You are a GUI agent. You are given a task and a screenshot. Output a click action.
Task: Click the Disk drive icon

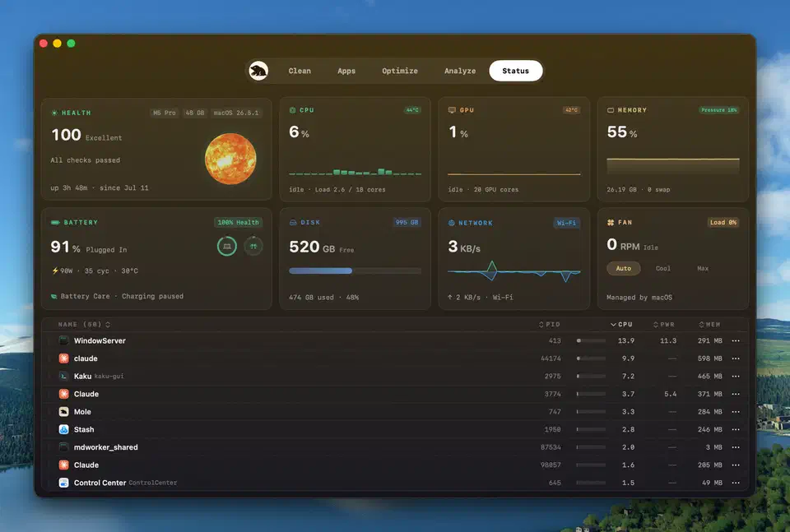(x=293, y=222)
